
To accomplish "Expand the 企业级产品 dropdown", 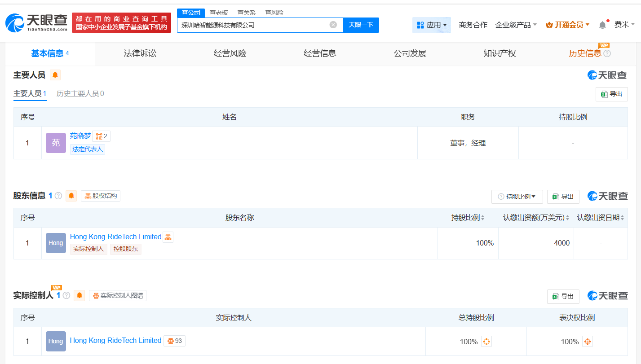I will (x=516, y=25).
